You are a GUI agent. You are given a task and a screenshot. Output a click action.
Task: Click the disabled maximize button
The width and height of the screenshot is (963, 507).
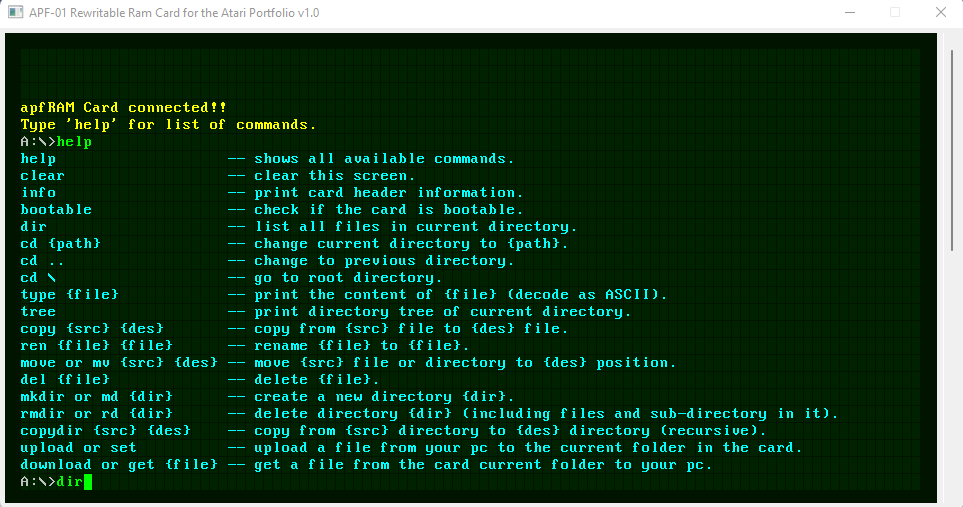[x=894, y=13]
